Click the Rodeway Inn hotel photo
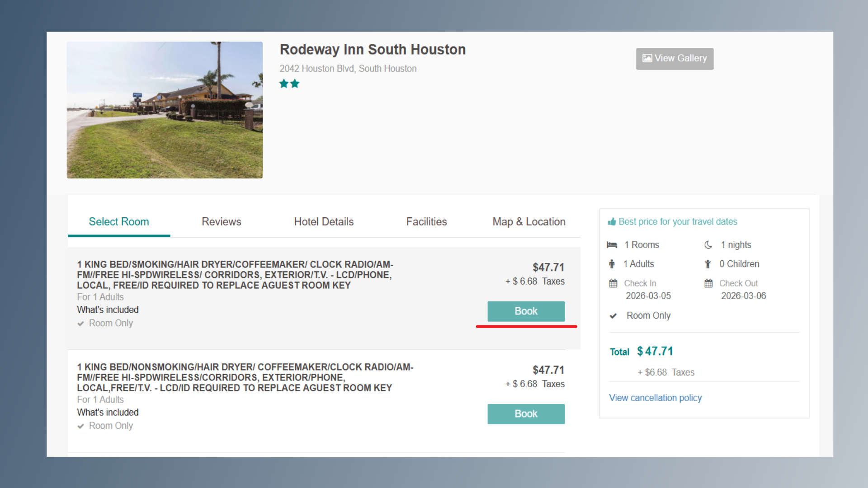The image size is (868, 488). click(165, 110)
